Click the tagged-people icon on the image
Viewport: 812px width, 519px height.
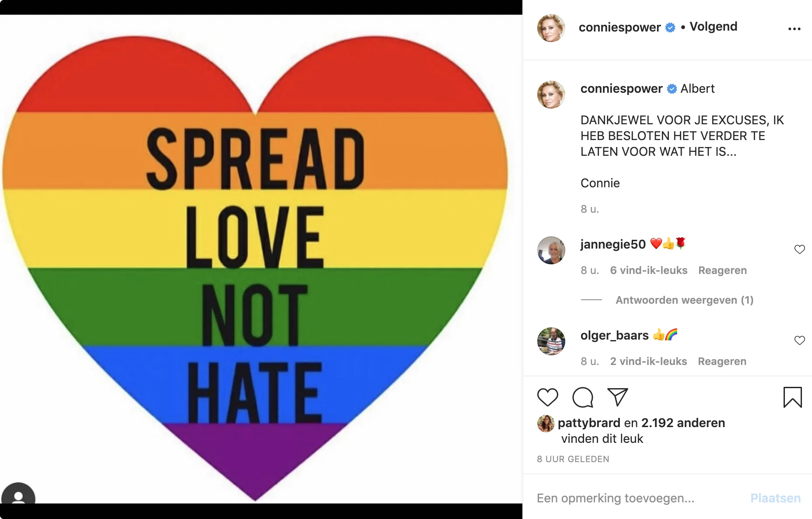pyautogui.click(x=18, y=494)
